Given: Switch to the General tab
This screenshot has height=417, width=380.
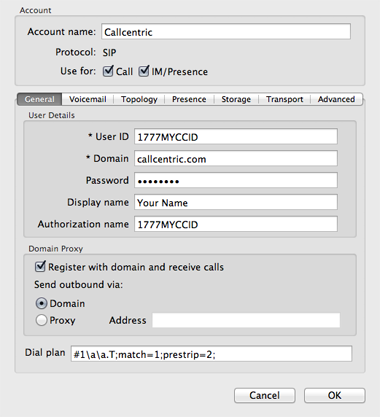Looking at the screenshot, I should coord(39,99).
